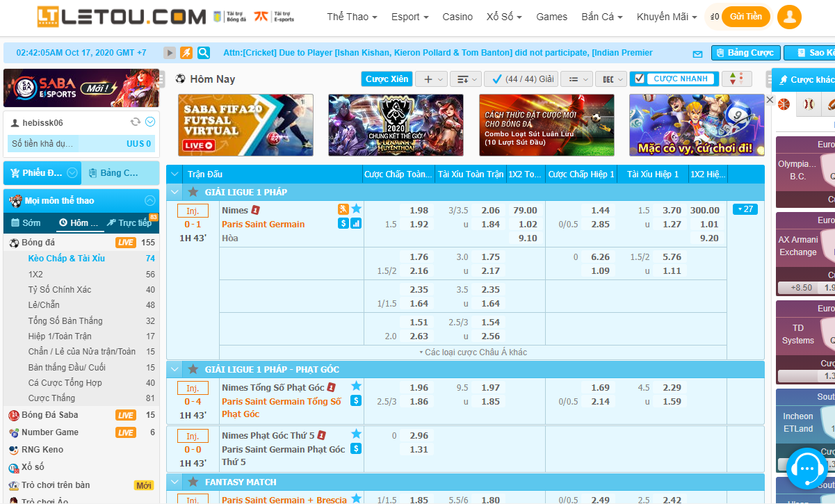Open the Games menu item
Screen dimensions: 835x504
pyautogui.click(x=552, y=17)
